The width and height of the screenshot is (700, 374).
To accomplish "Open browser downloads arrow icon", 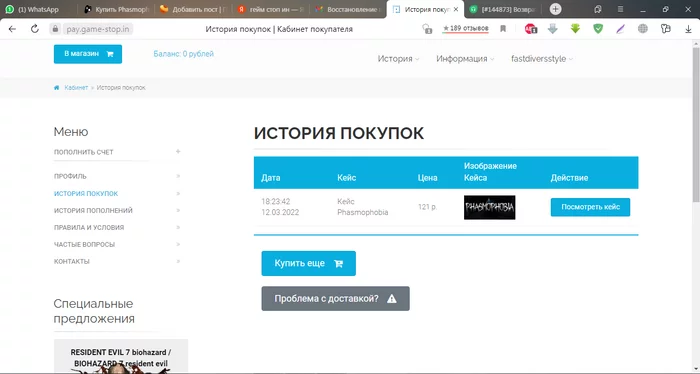I will 688,29.
